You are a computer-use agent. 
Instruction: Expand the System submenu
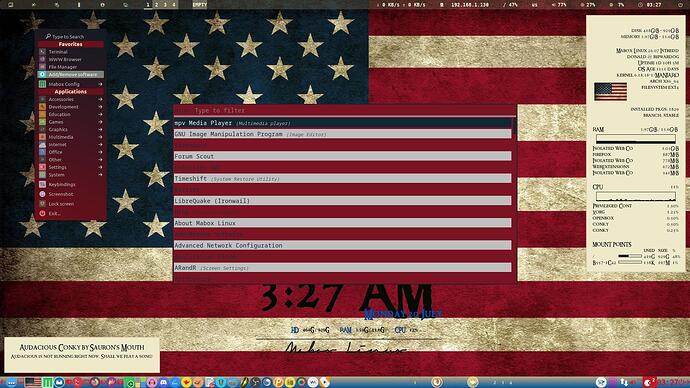coord(70,175)
